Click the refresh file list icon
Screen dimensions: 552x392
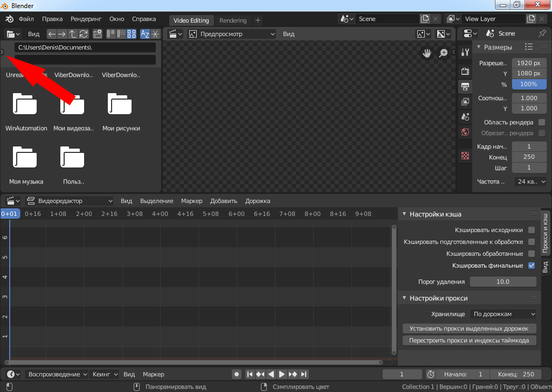pyautogui.click(x=84, y=34)
